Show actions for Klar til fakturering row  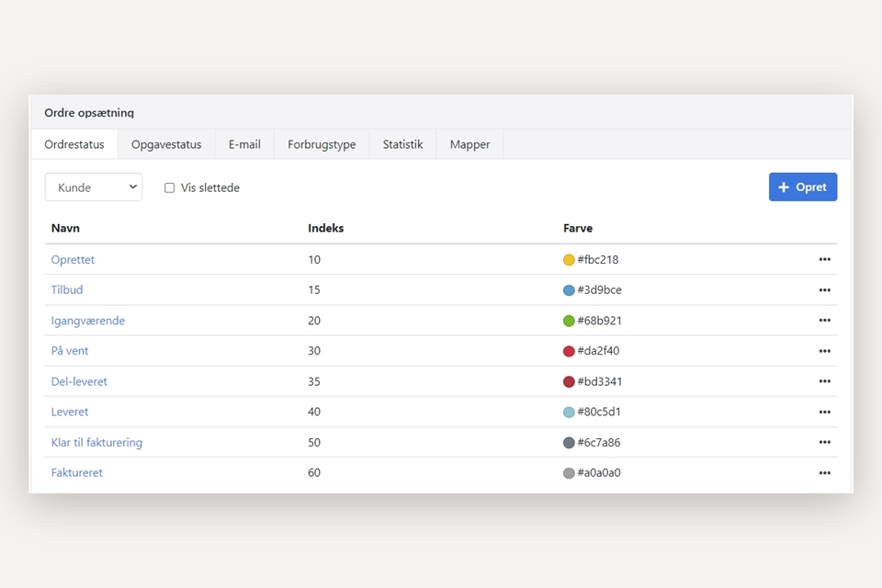click(824, 443)
